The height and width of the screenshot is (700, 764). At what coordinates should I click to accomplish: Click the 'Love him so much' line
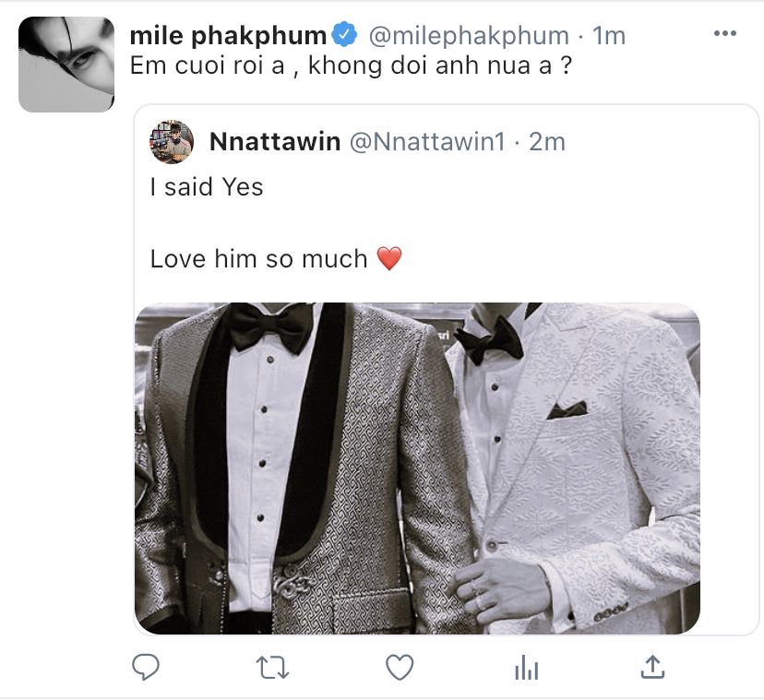tap(258, 259)
